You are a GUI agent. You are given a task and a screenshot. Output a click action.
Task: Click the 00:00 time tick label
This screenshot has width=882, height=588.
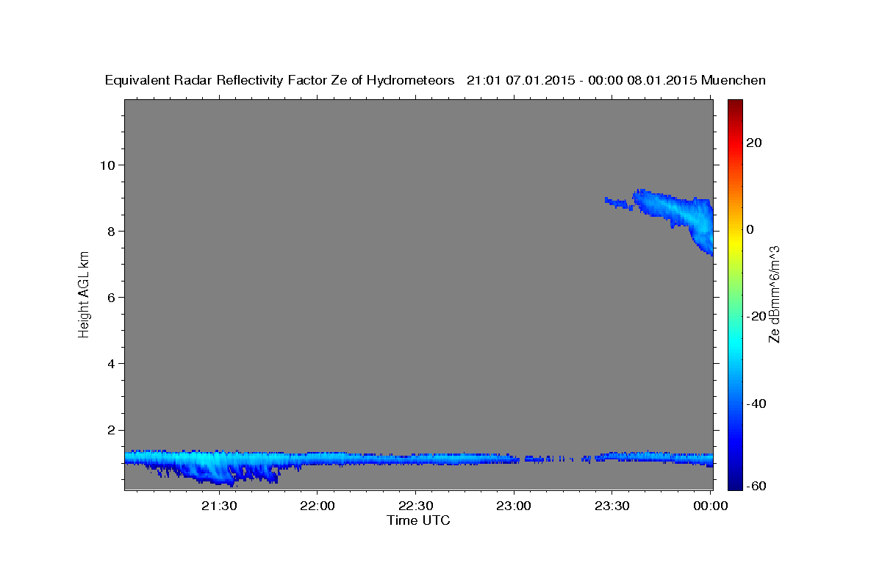709,506
